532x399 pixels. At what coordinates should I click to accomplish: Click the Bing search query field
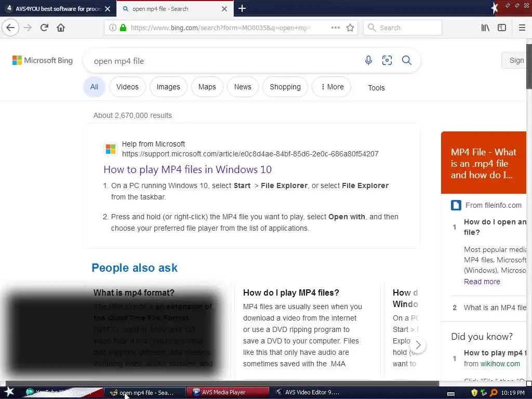[224, 61]
